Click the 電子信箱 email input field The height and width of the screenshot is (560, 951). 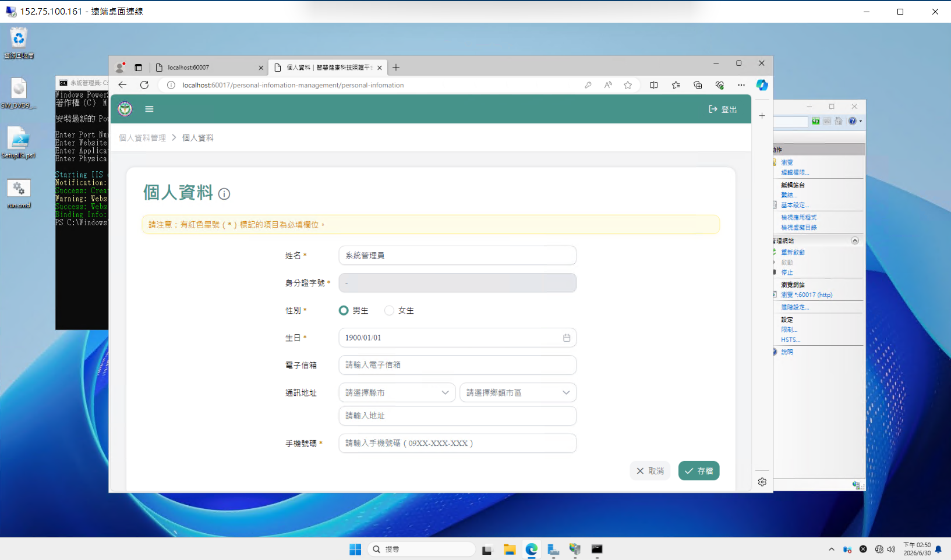pos(458,365)
